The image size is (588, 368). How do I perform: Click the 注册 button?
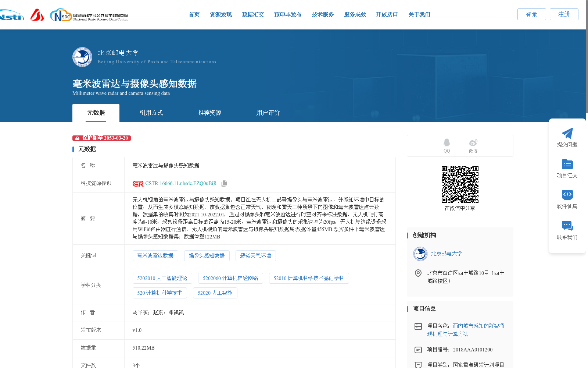click(x=564, y=14)
